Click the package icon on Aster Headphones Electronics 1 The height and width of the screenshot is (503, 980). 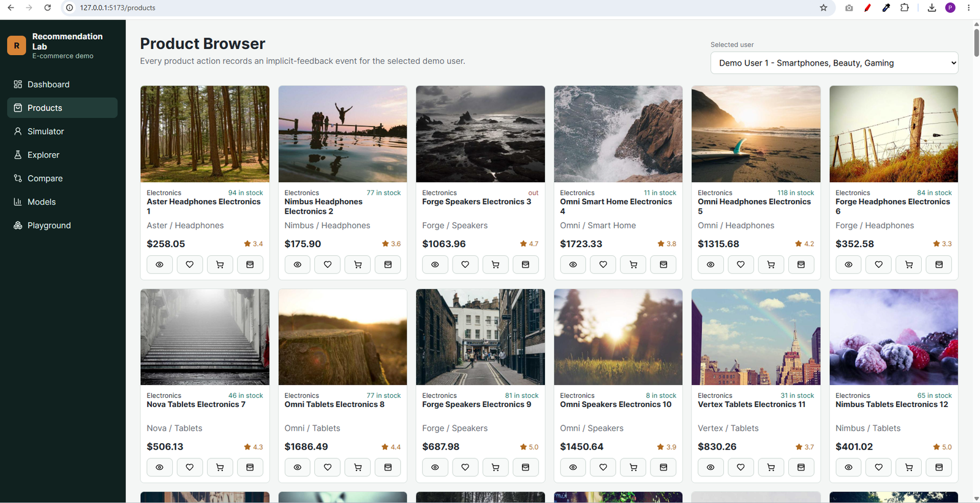(250, 264)
